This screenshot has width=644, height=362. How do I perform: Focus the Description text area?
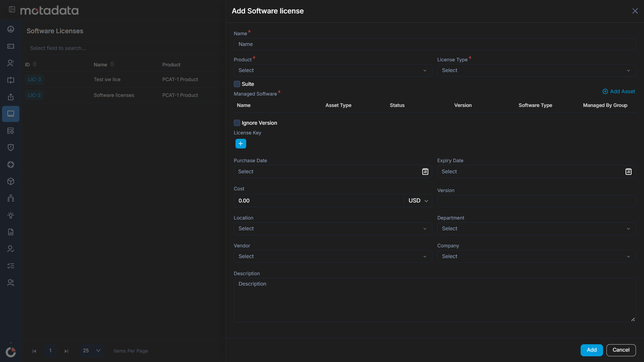click(434, 300)
